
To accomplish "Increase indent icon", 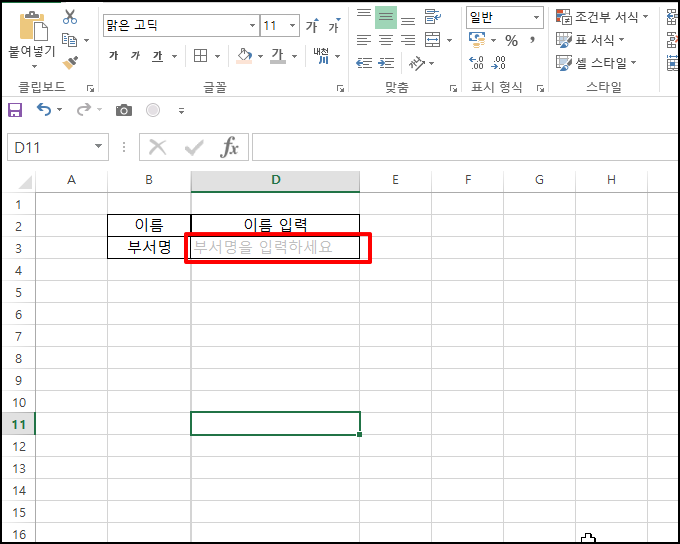I will (386, 63).
